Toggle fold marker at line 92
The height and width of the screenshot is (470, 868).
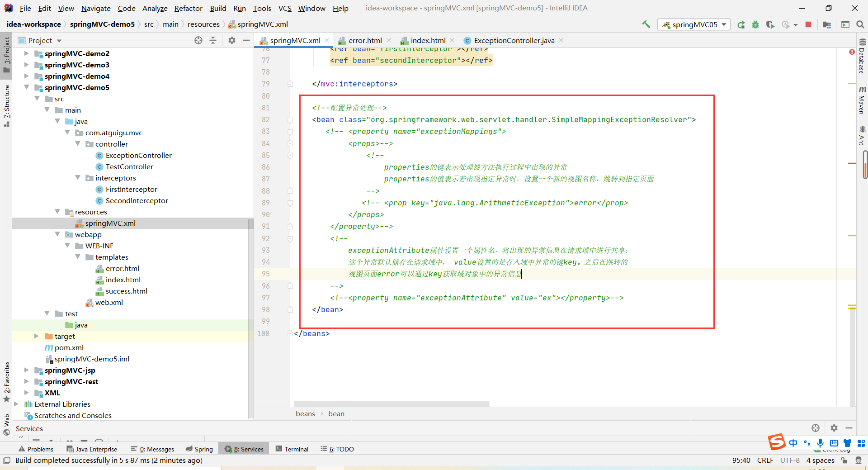(290, 238)
